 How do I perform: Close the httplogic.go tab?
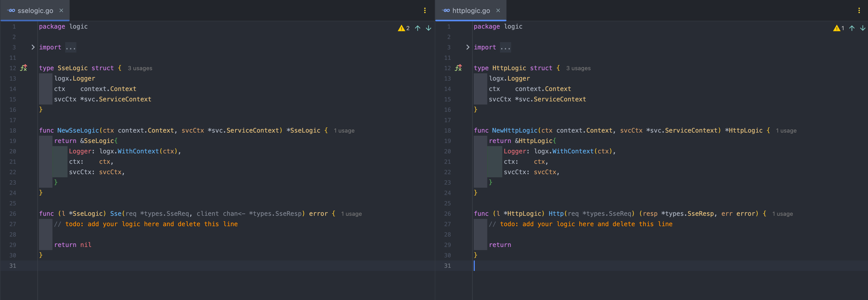click(498, 10)
